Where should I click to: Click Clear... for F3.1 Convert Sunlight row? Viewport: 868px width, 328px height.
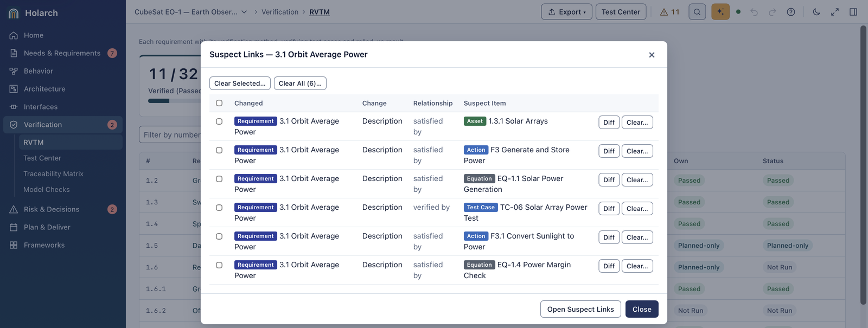click(637, 237)
